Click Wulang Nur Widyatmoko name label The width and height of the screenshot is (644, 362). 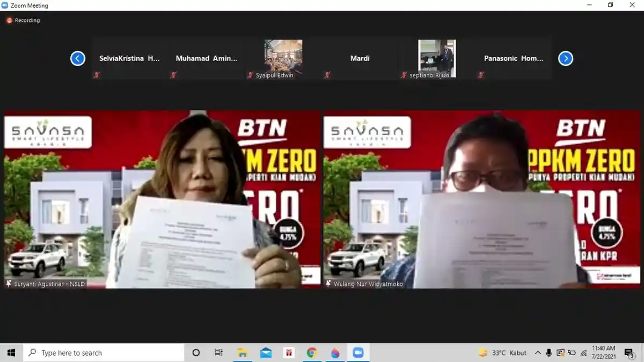point(368,284)
